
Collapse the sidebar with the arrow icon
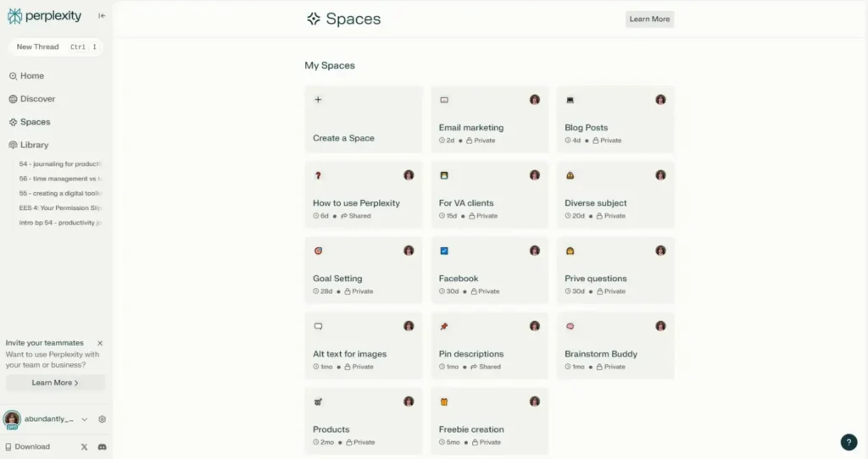[x=102, y=16]
